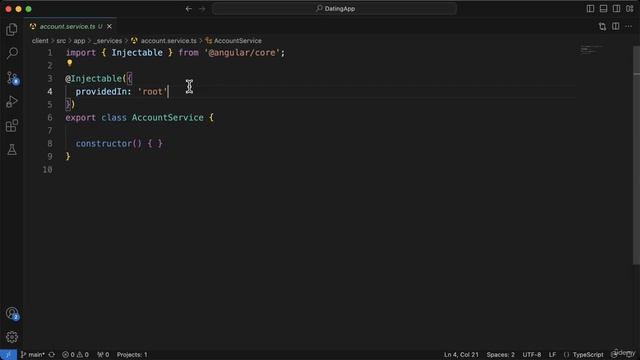Open the customize layout icon
Screen dimensions: 640x360
coord(629,9)
